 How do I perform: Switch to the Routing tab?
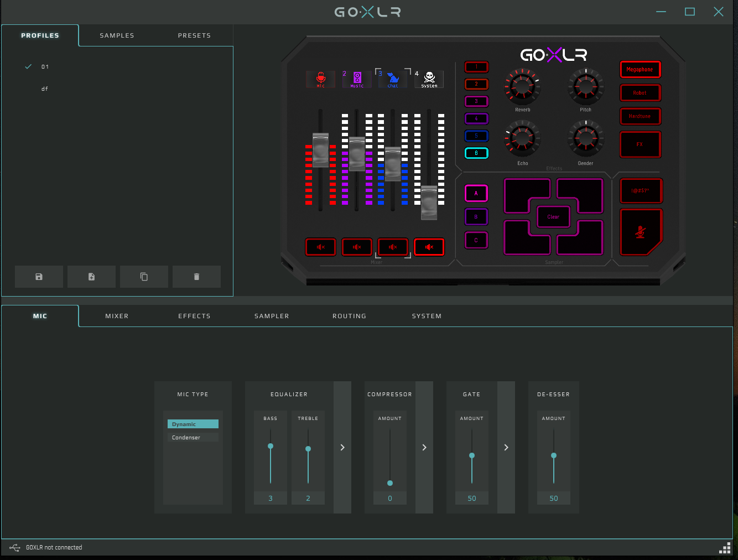click(349, 315)
